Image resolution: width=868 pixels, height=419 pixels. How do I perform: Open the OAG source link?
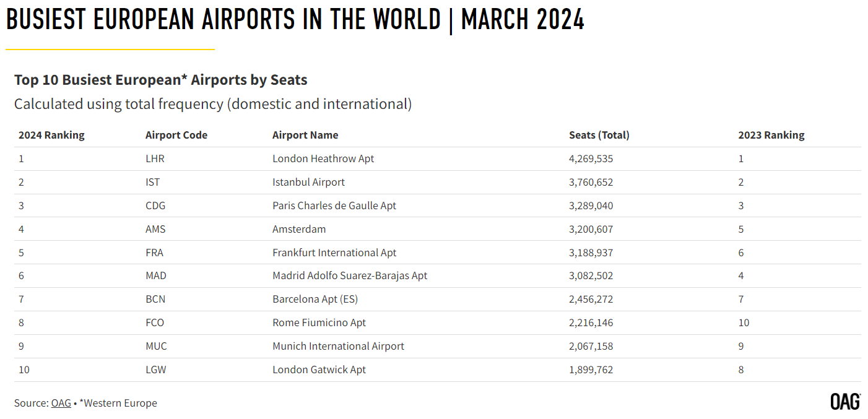coord(61,403)
